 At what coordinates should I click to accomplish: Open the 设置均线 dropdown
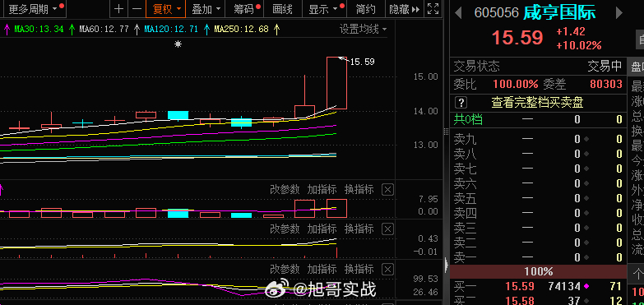click(x=363, y=29)
